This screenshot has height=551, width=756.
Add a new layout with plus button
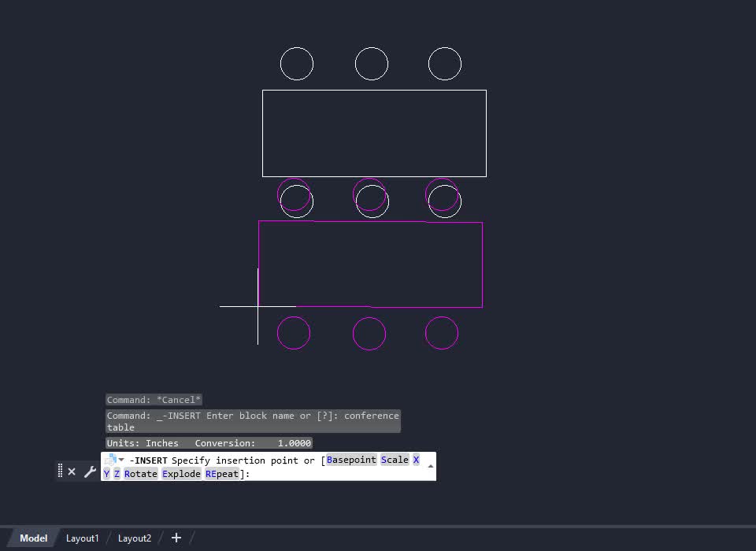176,538
